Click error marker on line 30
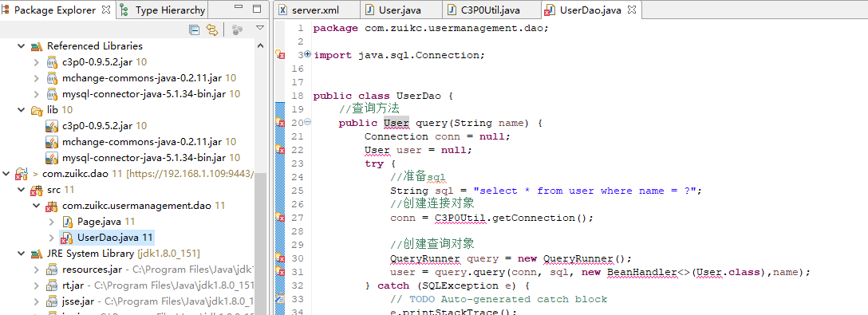Screen dimensions: 868x315 coord(280,258)
